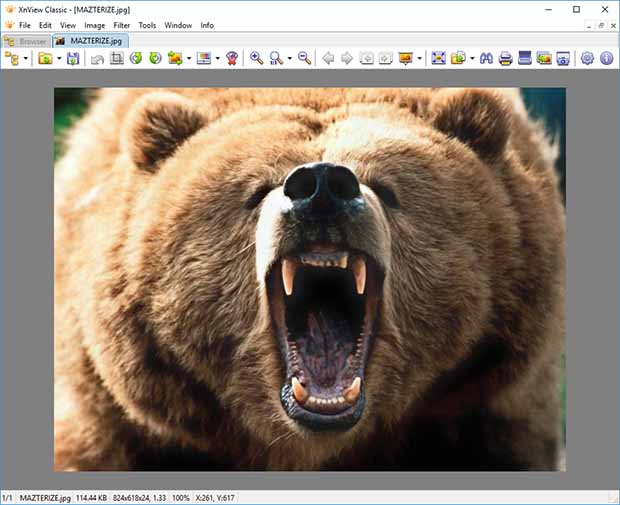Toggle fullscreen view icon

(x=439, y=59)
